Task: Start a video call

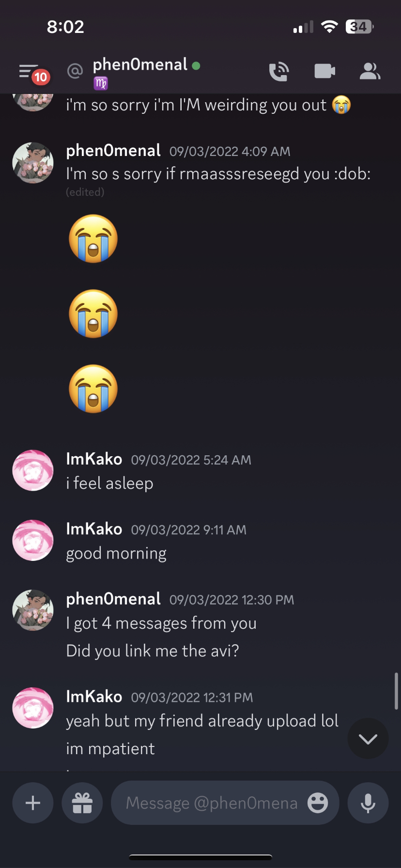Action: (324, 72)
